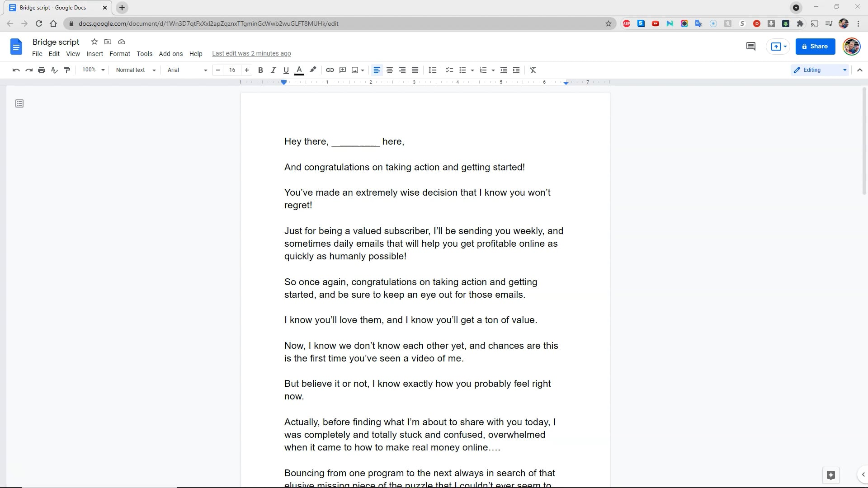Viewport: 868px width, 488px height.
Task: Move document with the folder icon
Action: [x=108, y=42]
